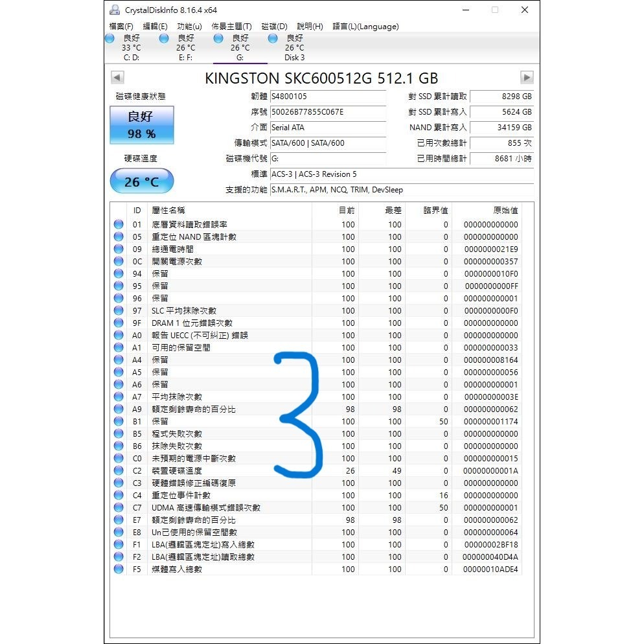Switch to the C: D: disk tab
This screenshot has height=644, width=644.
point(132,48)
